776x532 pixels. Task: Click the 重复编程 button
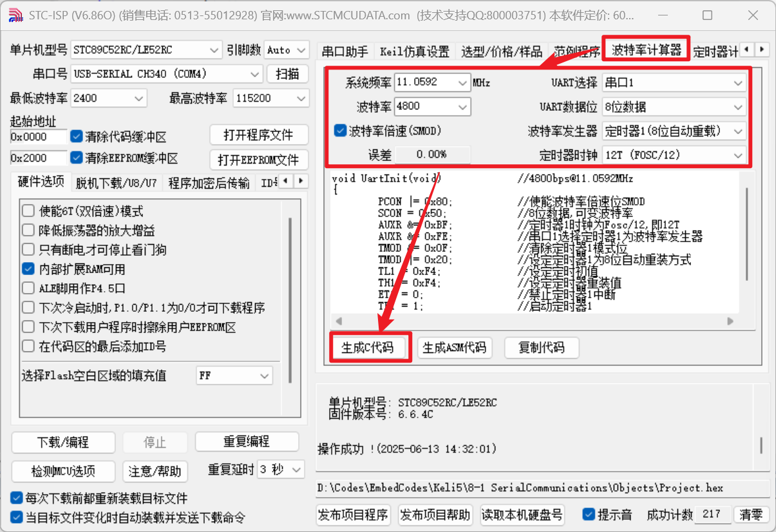coord(247,442)
